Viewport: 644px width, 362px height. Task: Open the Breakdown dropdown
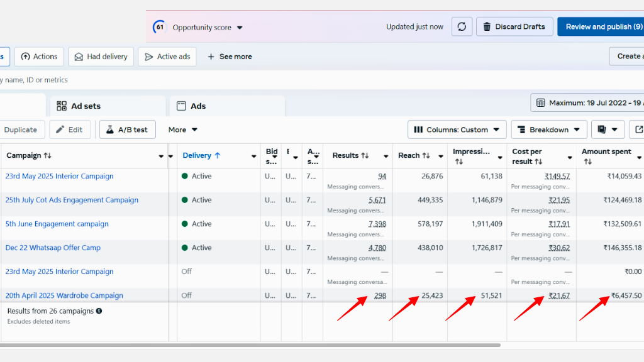point(549,129)
